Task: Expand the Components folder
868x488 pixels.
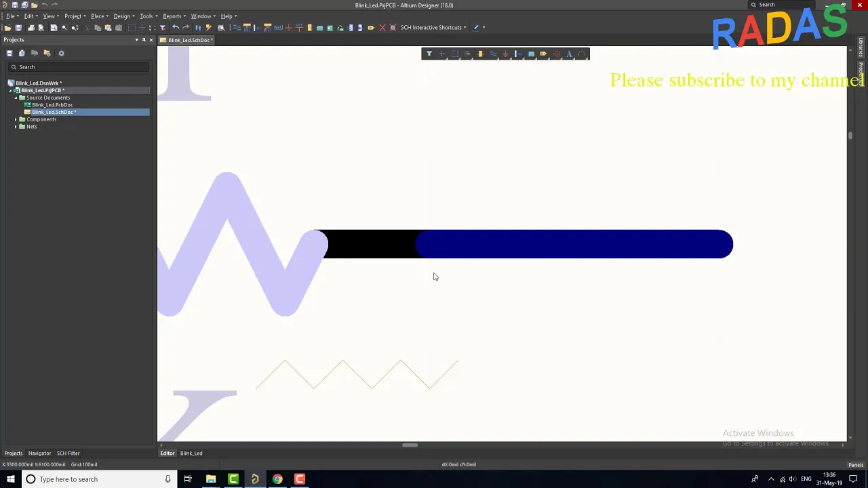Action: [x=16, y=119]
